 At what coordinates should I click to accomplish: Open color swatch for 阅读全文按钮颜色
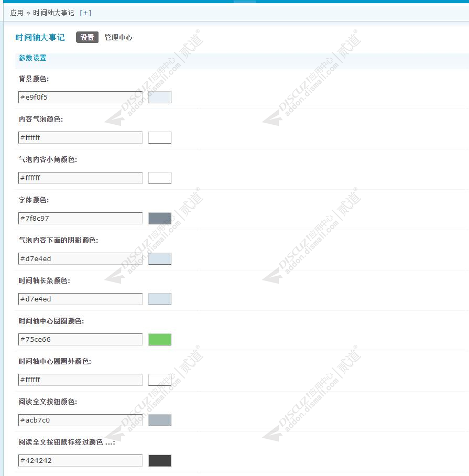[x=160, y=420]
